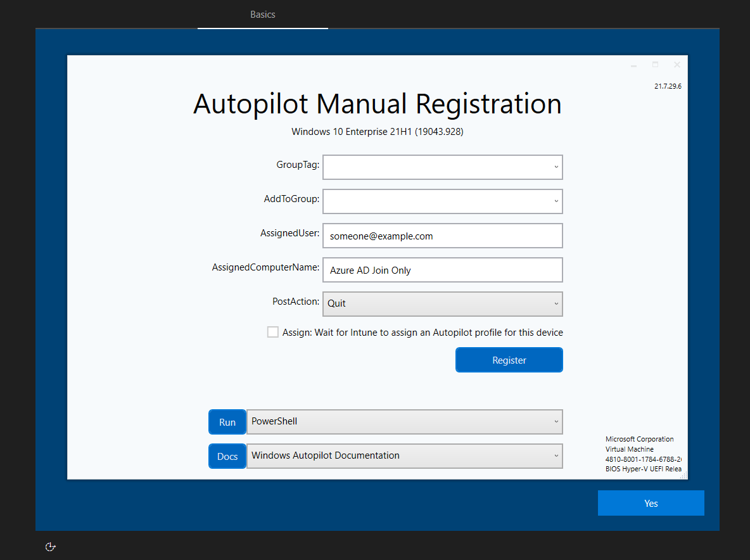
Task: Open the PowerShell run selection dropdown
Action: (x=405, y=422)
